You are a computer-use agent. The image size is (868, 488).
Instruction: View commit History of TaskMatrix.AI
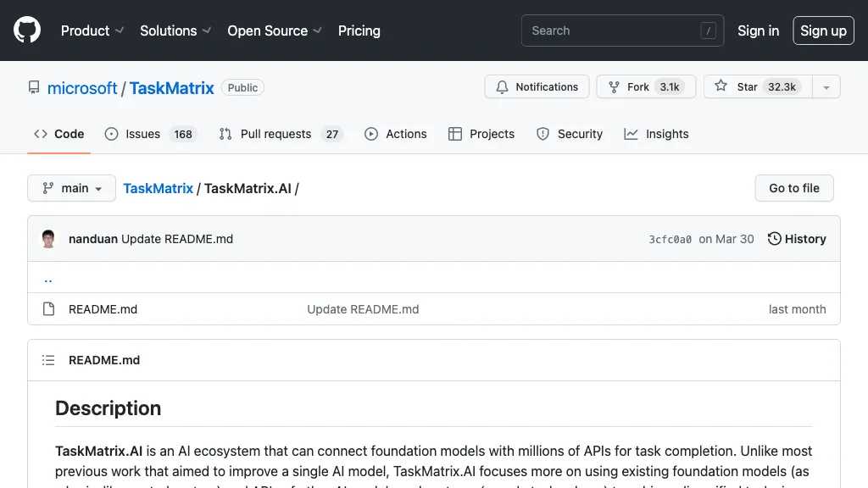click(x=797, y=239)
